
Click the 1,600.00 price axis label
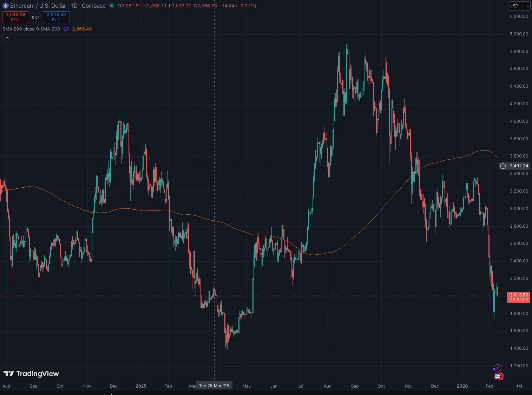click(x=519, y=331)
